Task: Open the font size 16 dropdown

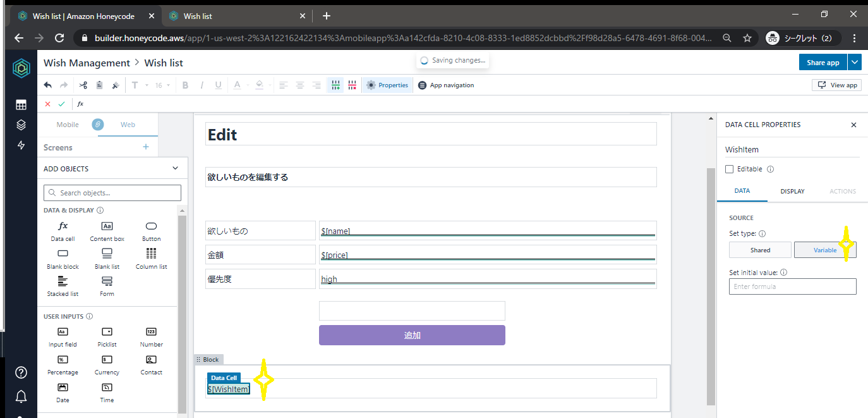Action: (162, 85)
